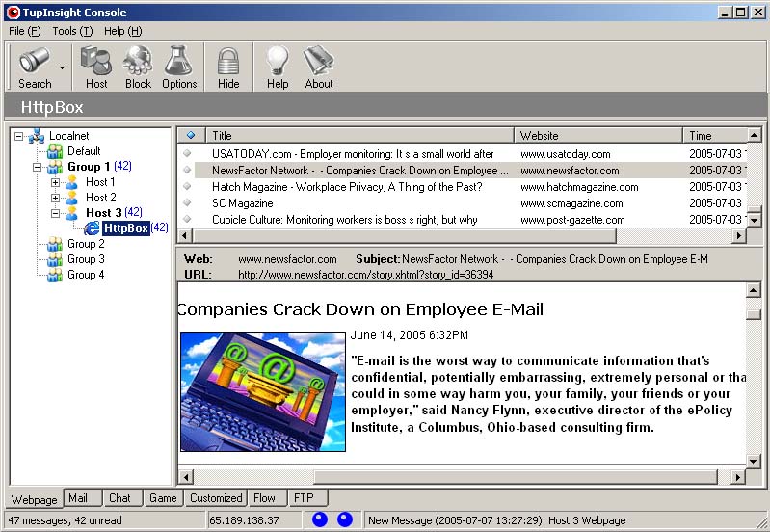The height and width of the screenshot is (532, 770).
Task: Collapse the Localnet tree node
Action: [18, 136]
